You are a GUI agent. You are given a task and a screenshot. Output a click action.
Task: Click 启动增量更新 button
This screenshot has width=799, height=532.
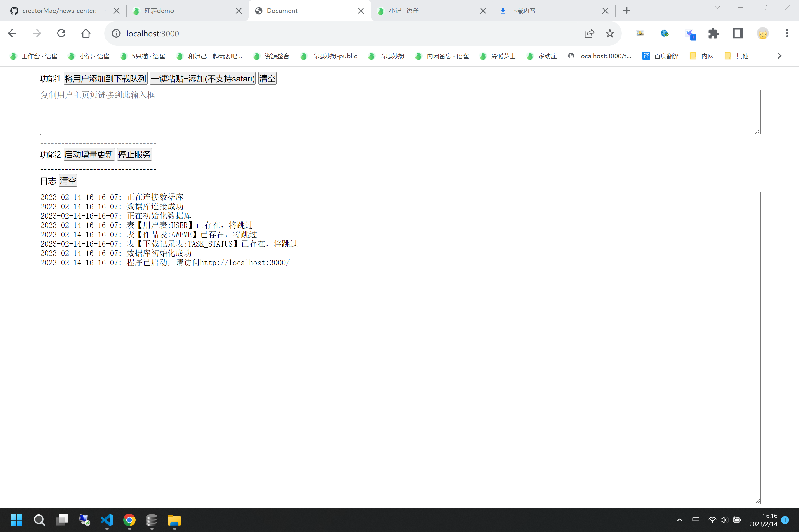click(89, 155)
